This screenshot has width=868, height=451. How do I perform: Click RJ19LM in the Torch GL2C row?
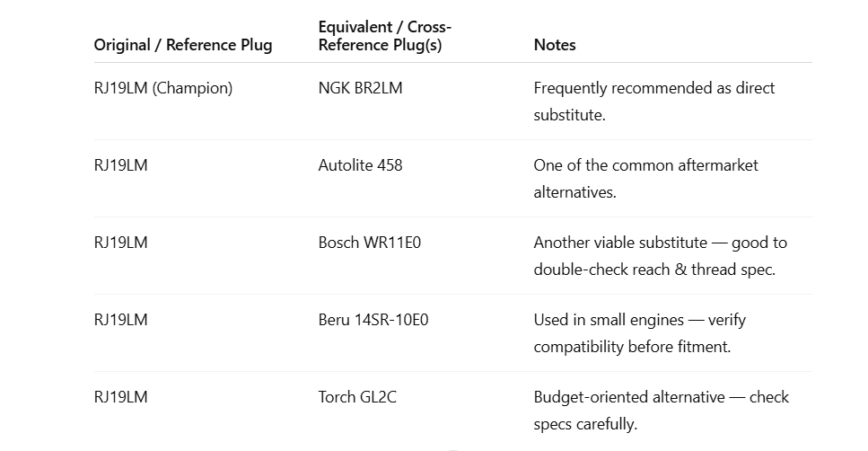click(120, 397)
